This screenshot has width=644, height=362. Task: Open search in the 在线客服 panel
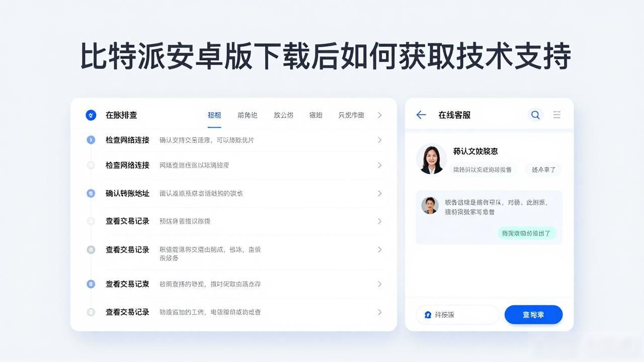coord(535,115)
